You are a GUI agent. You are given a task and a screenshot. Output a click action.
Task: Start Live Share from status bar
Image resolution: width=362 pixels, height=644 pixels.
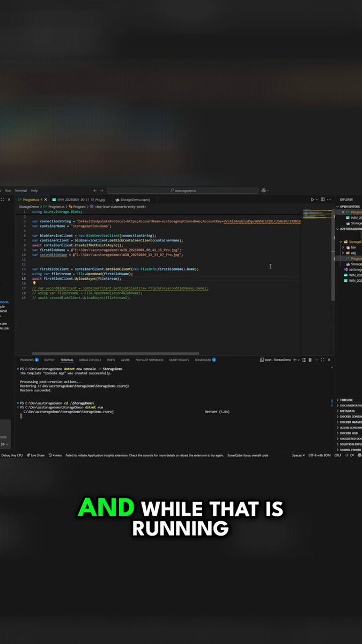pos(36,455)
